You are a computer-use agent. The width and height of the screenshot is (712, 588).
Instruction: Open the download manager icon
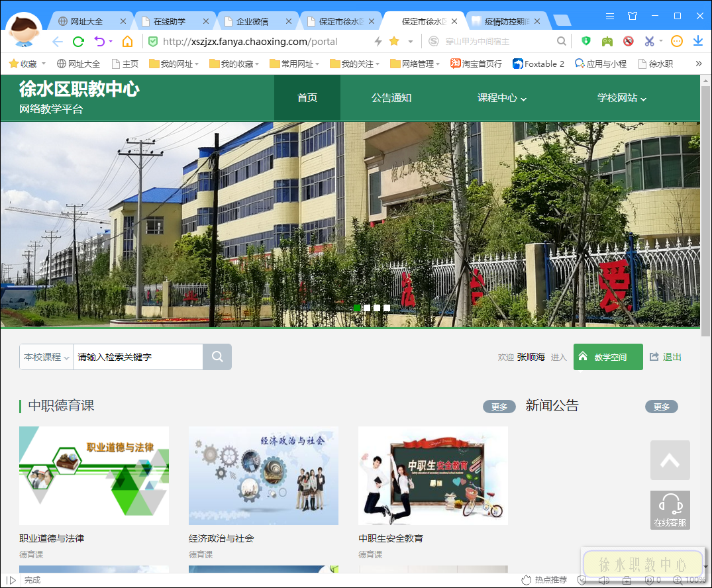click(x=697, y=40)
